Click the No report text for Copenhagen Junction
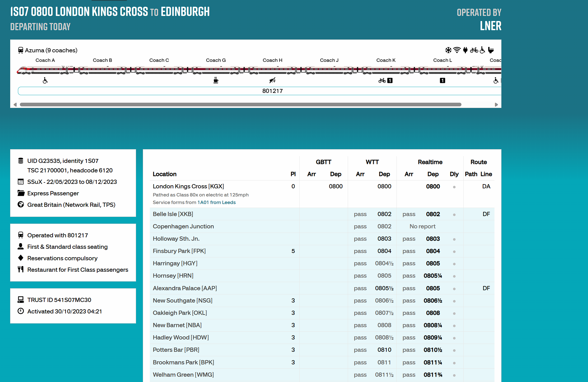This screenshot has width=588, height=382. (423, 226)
